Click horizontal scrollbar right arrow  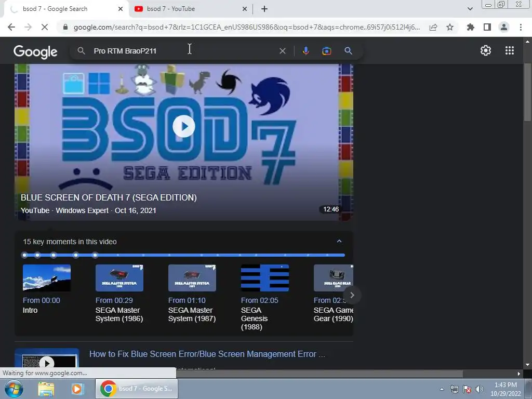[519, 374]
